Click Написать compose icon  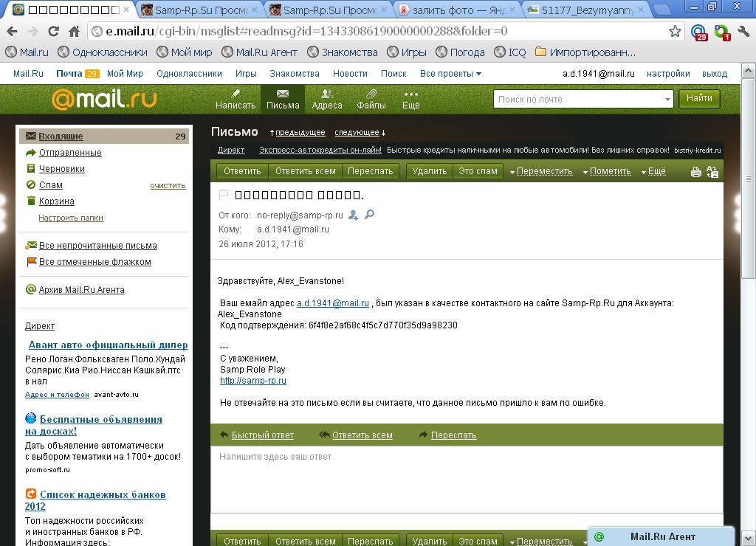236,100
